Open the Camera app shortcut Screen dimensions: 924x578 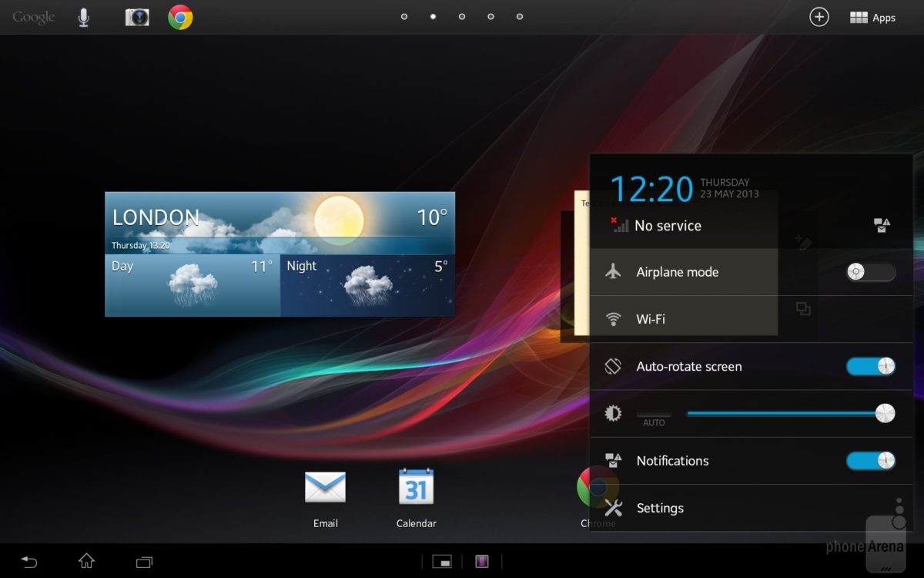pos(137,18)
